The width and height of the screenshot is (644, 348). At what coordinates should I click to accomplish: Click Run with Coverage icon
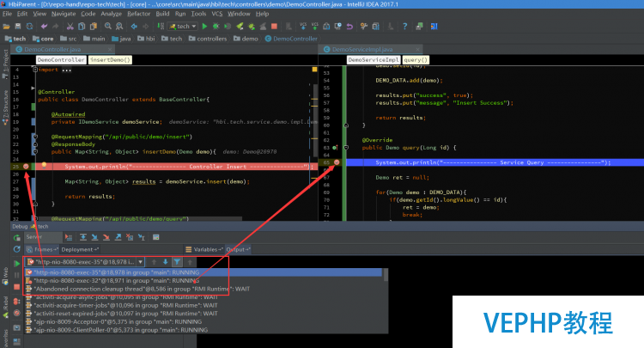228,27
